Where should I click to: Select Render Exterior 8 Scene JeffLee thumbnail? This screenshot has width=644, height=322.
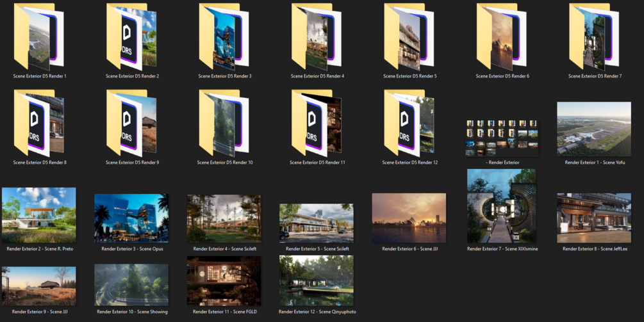coord(594,218)
